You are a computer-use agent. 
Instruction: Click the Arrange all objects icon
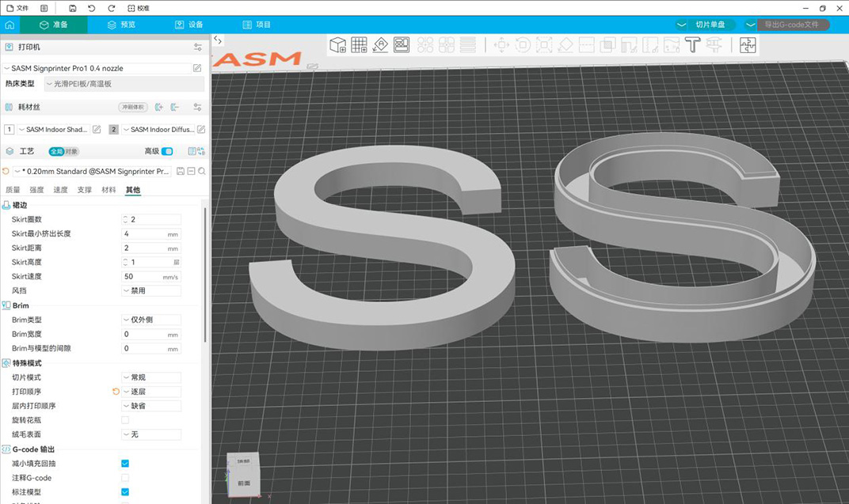(402, 45)
